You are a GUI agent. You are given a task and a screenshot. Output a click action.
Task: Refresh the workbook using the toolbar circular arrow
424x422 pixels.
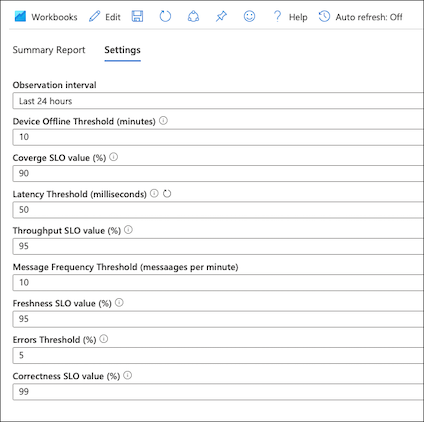[x=165, y=16]
